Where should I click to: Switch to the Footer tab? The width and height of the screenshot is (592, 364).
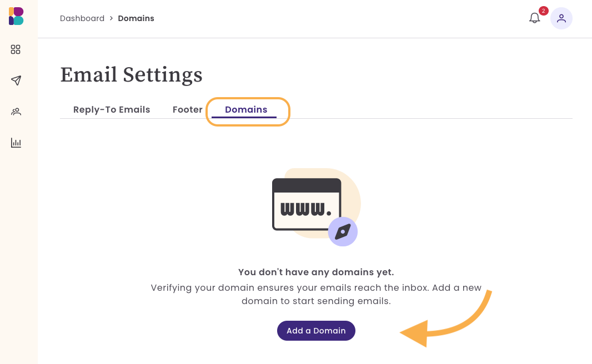[x=187, y=109]
